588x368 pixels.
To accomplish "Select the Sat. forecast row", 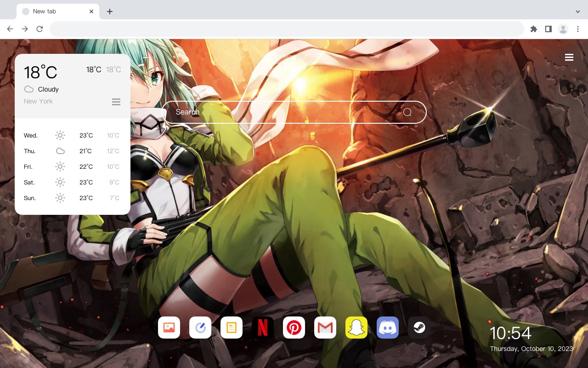I will coord(72,182).
